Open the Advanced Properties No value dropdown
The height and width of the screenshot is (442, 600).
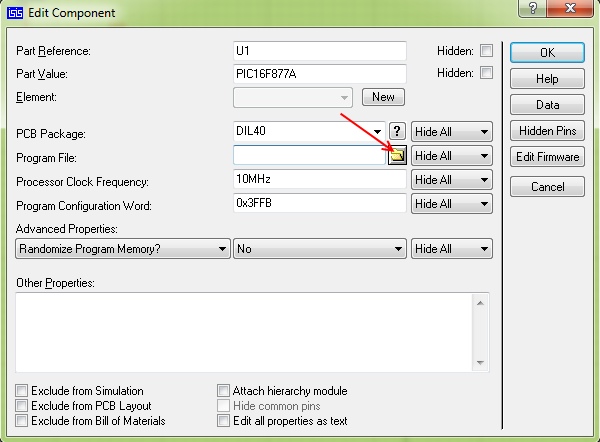[398, 249]
